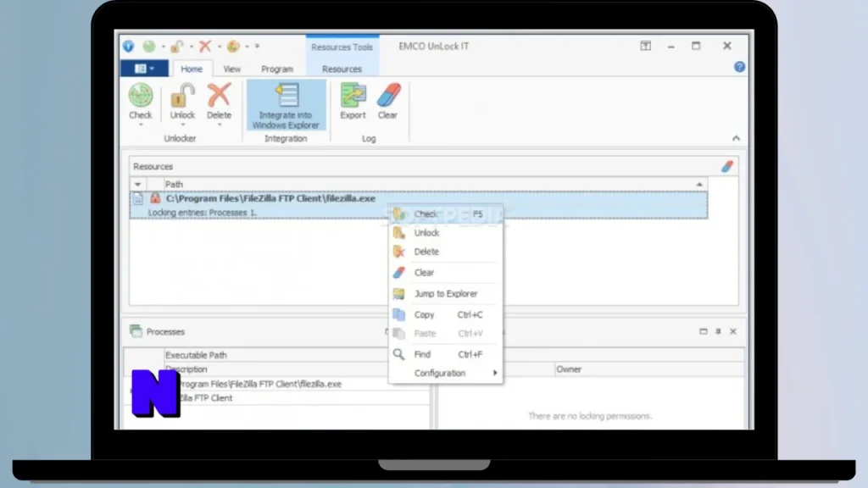The width and height of the screenshot is (868, 488).
Task: Clear resources using eraser icon in Resources panel
Action: pyautogui.click(x=726, y=166)
